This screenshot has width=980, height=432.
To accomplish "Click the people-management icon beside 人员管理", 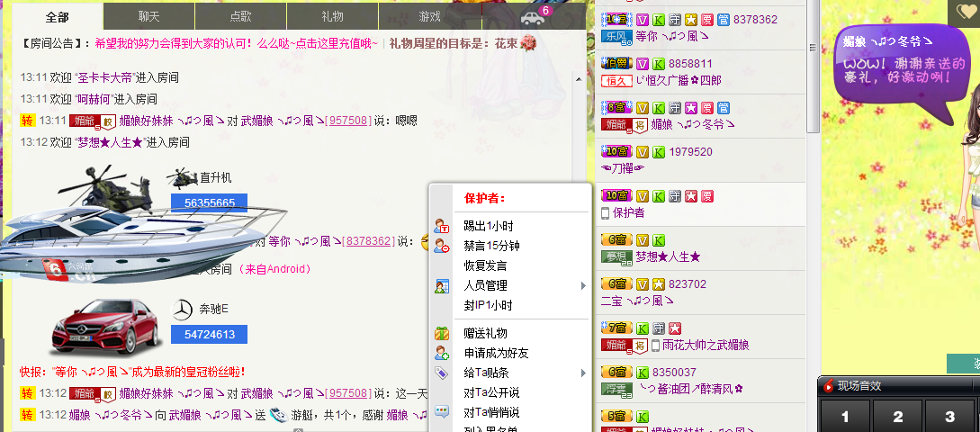I will [442, 286].
